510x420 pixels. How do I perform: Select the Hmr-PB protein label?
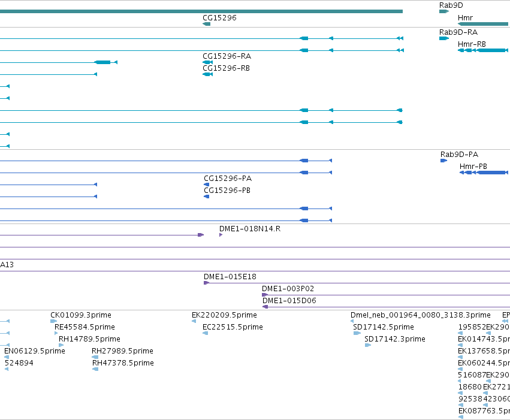tap(473, 167)
